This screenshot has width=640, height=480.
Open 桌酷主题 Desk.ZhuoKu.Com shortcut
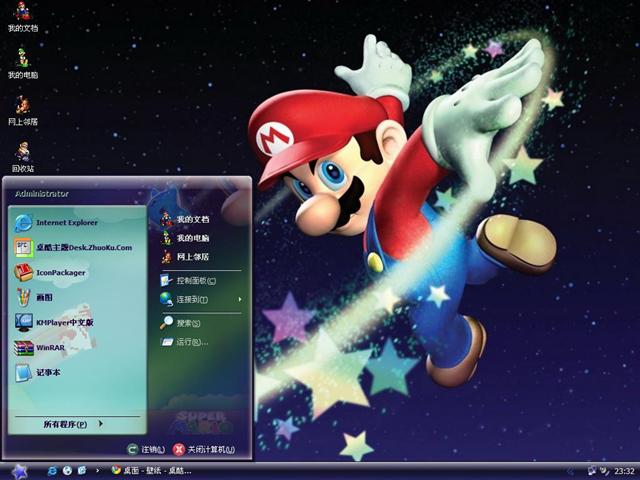coord(83,247)
